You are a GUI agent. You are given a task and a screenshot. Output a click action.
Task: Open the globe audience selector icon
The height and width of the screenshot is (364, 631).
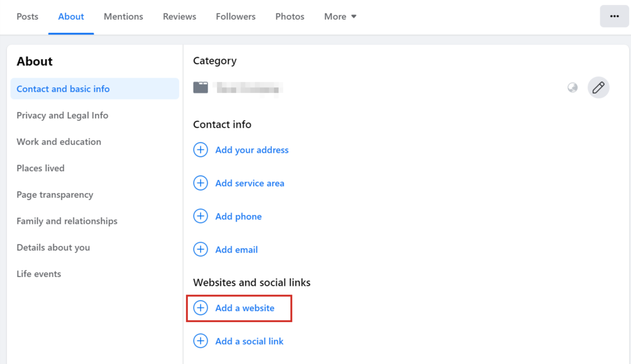point(572,87)
